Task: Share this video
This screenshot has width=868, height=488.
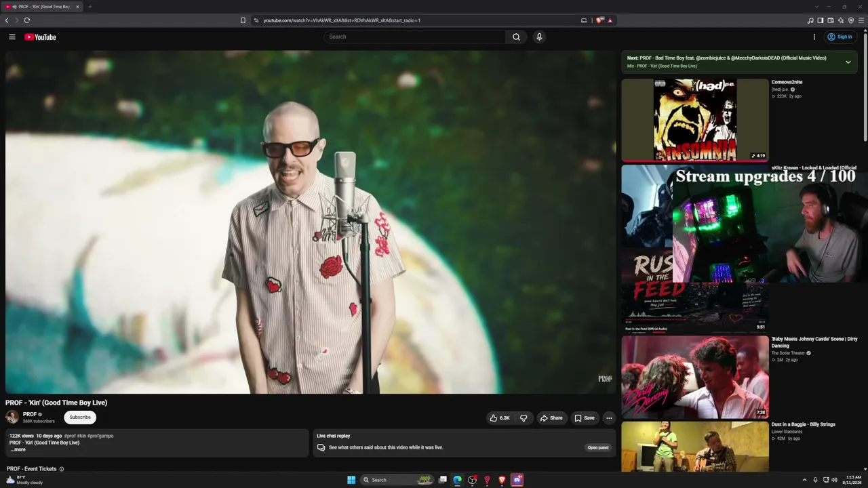Action: tap(551, 418)
